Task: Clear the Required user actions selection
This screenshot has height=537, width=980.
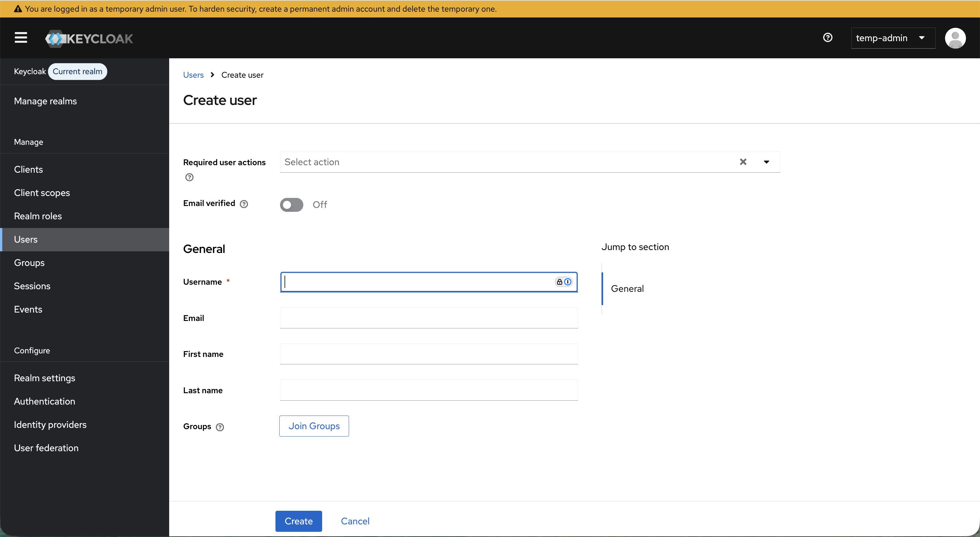Action: click(x=743, y=162)
